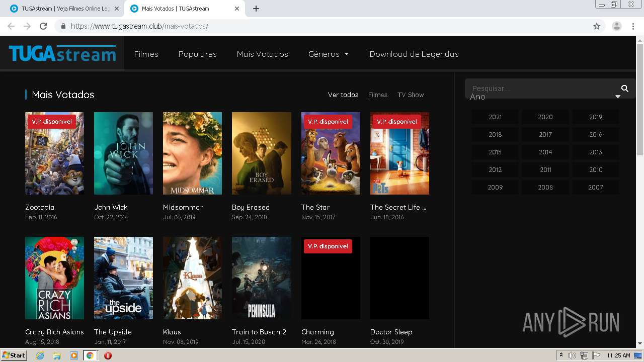Expand the Ano dropdown arrow
Viewport: 644px width, 362px height.
pos(618,97)
